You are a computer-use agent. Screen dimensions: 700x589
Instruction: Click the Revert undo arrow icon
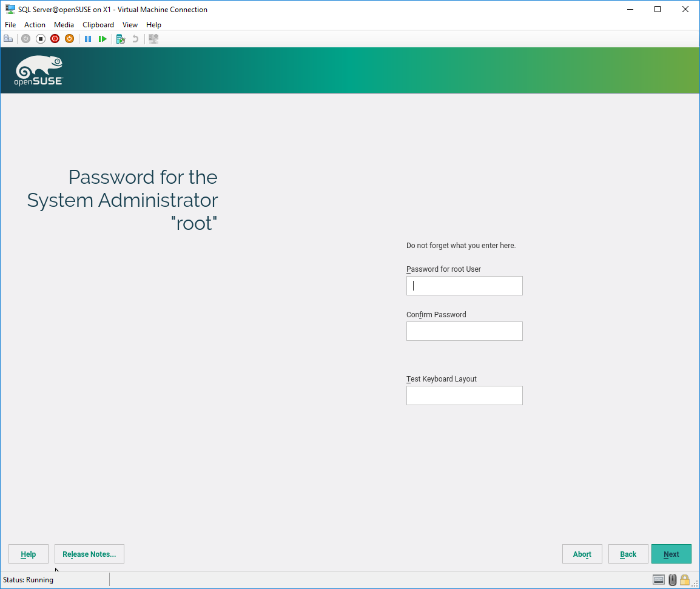tap(135, 39)
